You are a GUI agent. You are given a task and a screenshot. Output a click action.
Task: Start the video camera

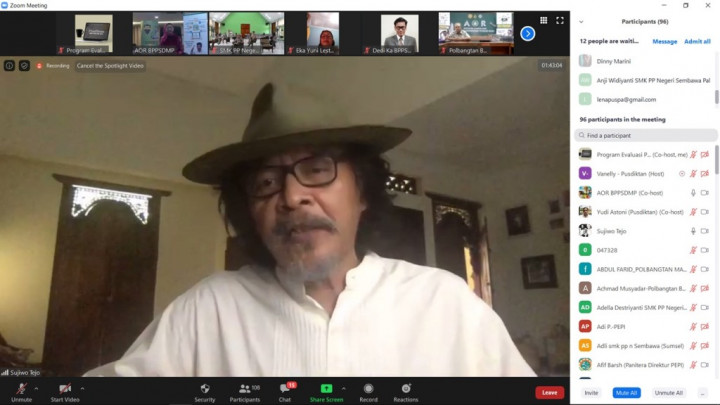click(x=65, y=388)
